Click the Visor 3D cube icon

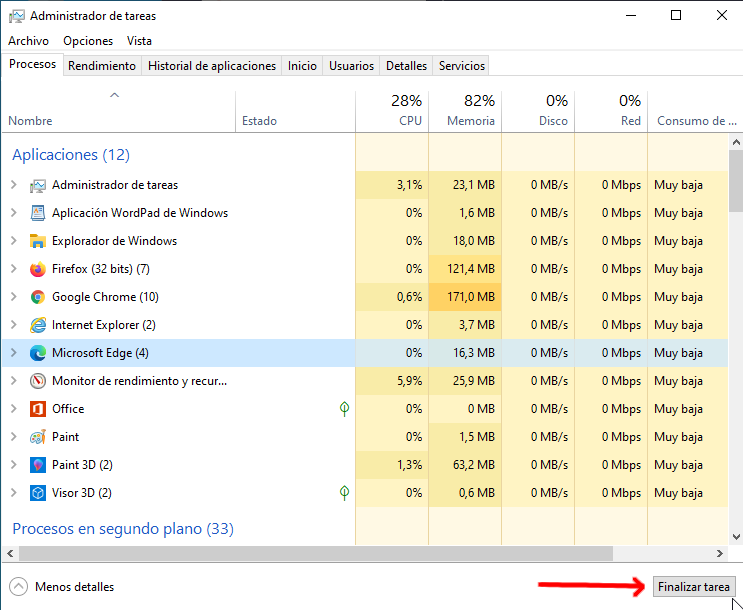pyautogui.click(x=37, y=493)
